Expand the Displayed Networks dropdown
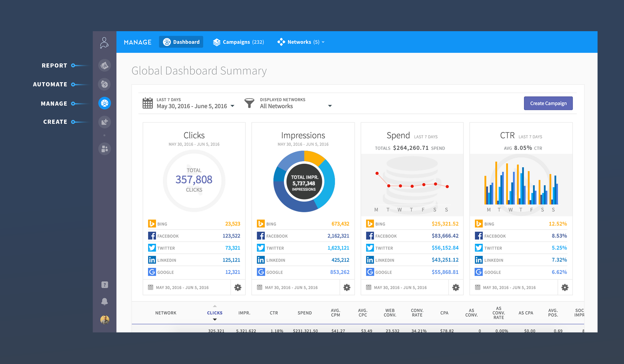Image resolution: width=624 pixels, height=364 pixels. pyautogui.click(x=330, y=106)
